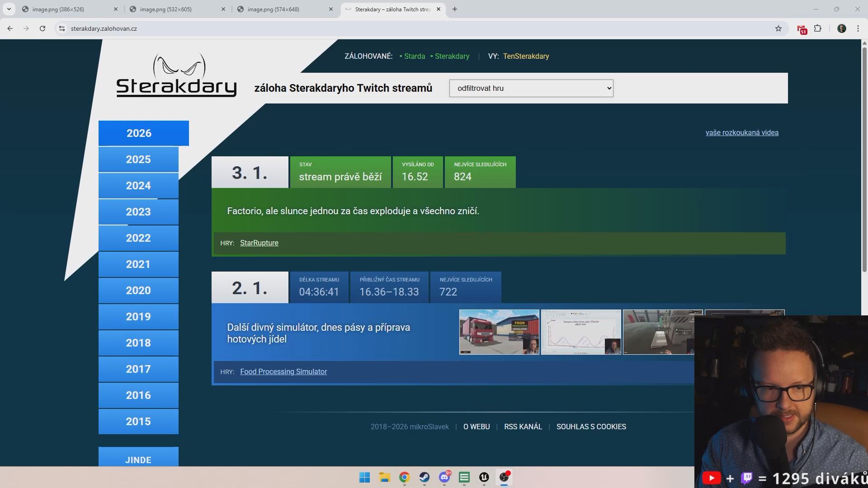Open Chrome three-dot menu
This screenshot has width=868, height=488.
click(x=858, y=28)
